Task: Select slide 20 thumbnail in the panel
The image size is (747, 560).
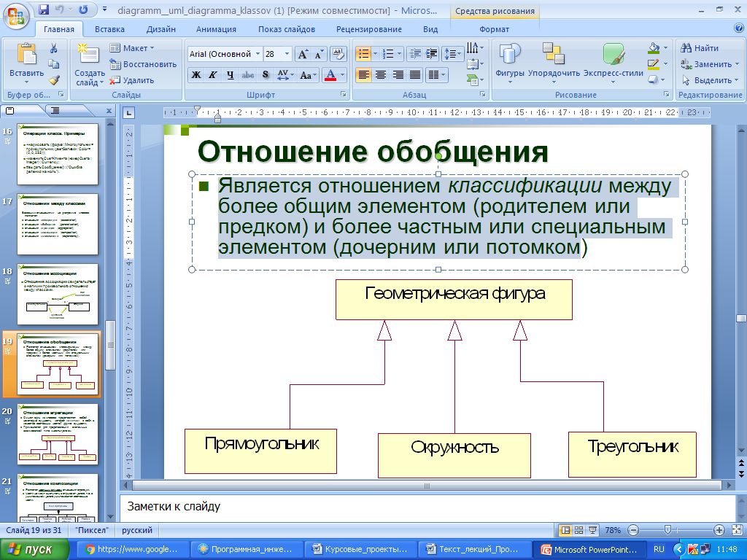Action: tap(57, 435)
